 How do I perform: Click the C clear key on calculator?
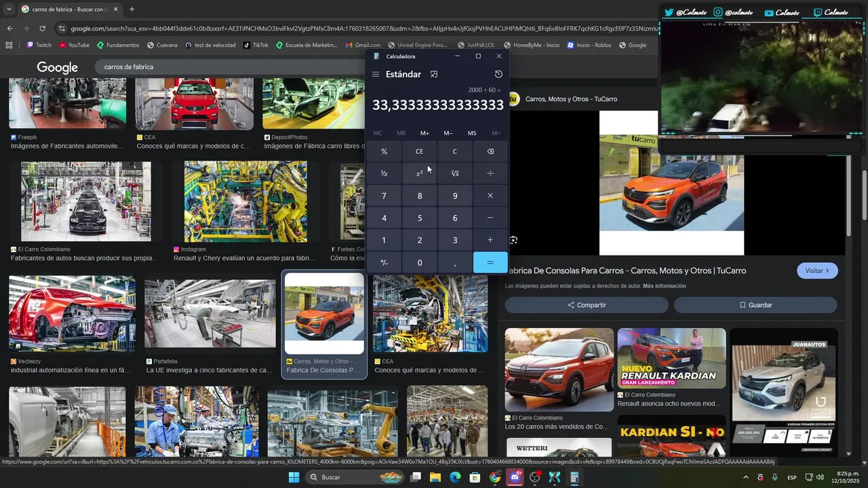coord(455,152)
